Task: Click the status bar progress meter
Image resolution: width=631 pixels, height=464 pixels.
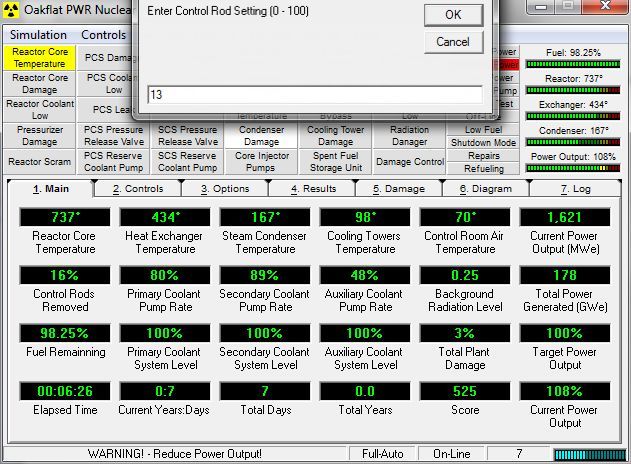Action: point(590,455)
